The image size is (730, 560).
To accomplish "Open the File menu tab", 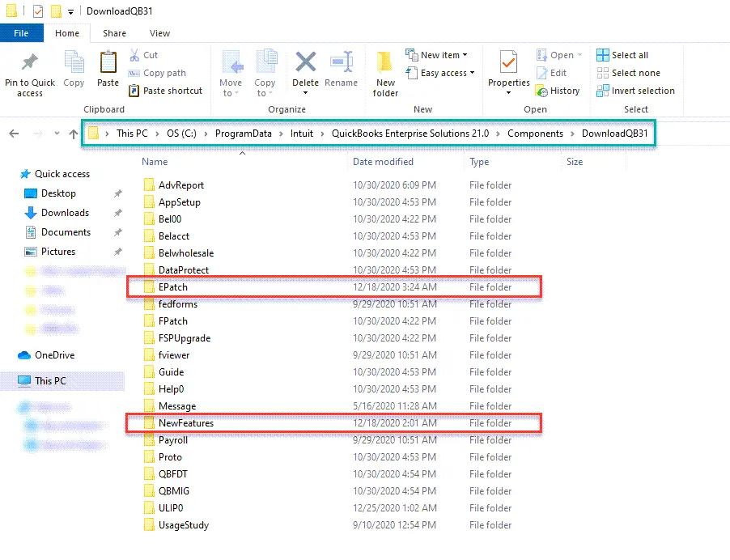I will pyautogui.click(x=21, y=33).
